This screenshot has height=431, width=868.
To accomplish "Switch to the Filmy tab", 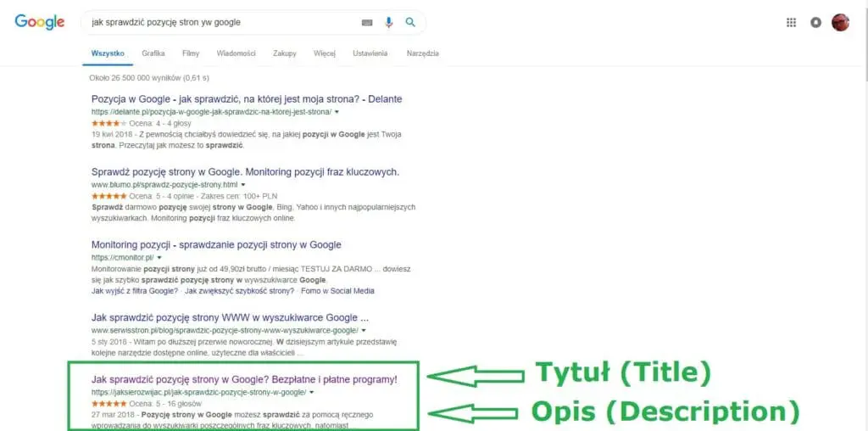I will tap(191, 53).
